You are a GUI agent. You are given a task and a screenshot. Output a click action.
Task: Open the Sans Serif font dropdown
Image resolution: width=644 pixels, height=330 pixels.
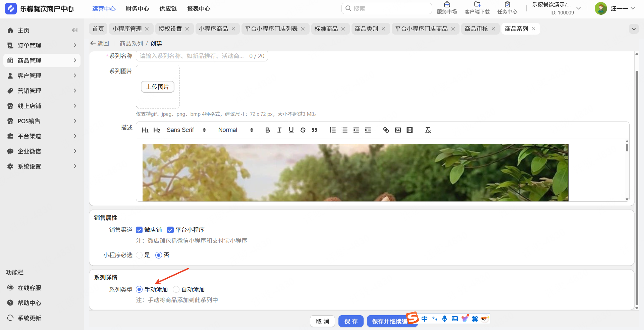(x=186, y=130)
